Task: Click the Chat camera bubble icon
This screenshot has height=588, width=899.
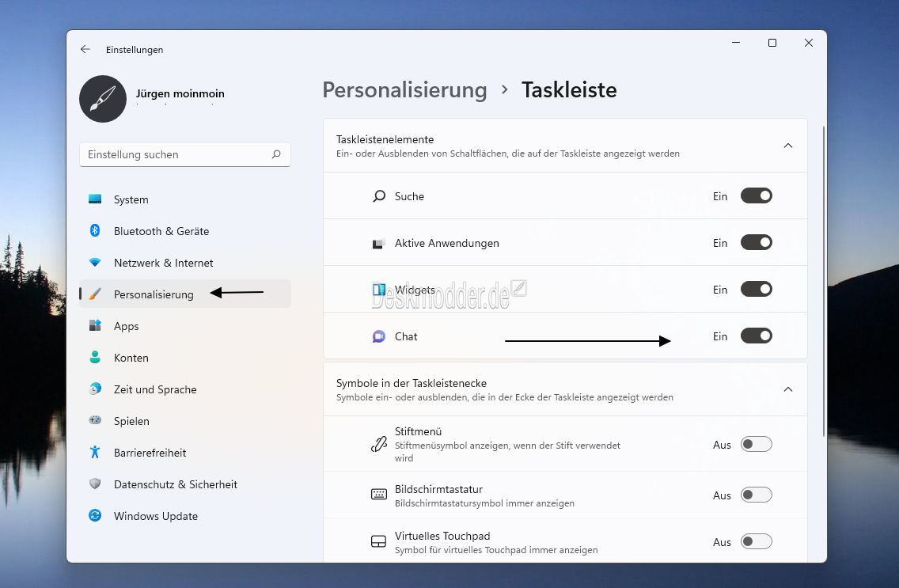Action: click(379, 336)
